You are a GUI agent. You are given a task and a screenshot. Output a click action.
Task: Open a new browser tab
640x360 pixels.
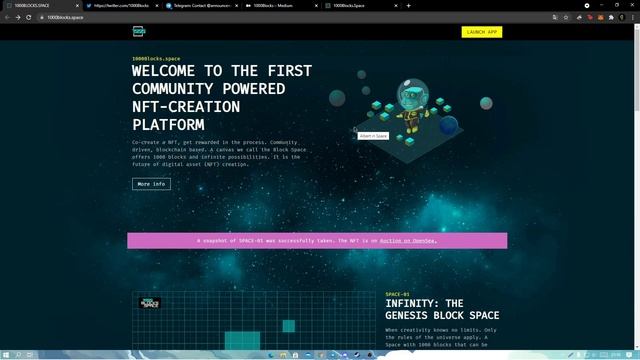pos(409,6)
